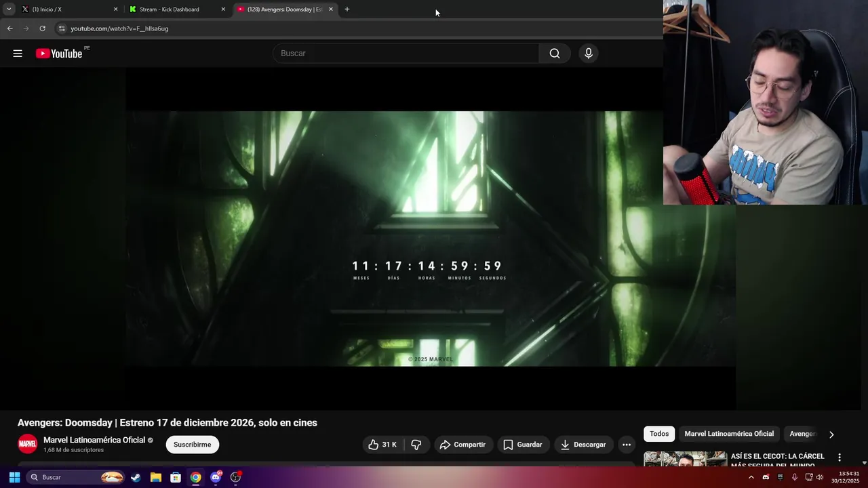Click the microphone tray icon
The image size is (868, 488).
pos(794,477)
